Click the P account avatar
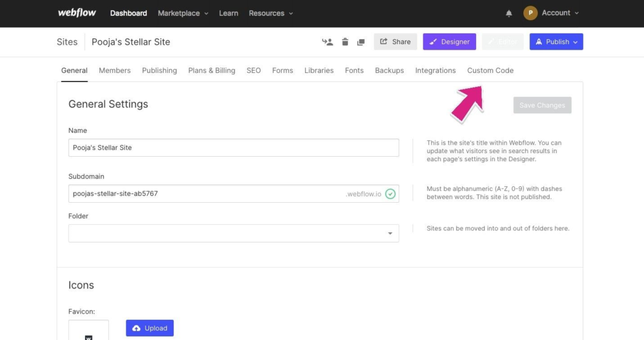The image size is (644, 340). point(530,13)
